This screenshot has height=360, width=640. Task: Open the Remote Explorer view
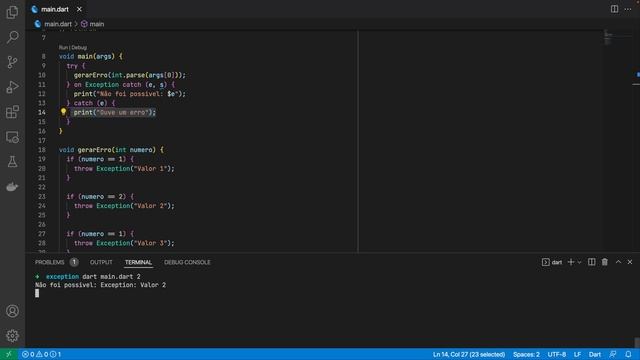click(x=12, y=137)
